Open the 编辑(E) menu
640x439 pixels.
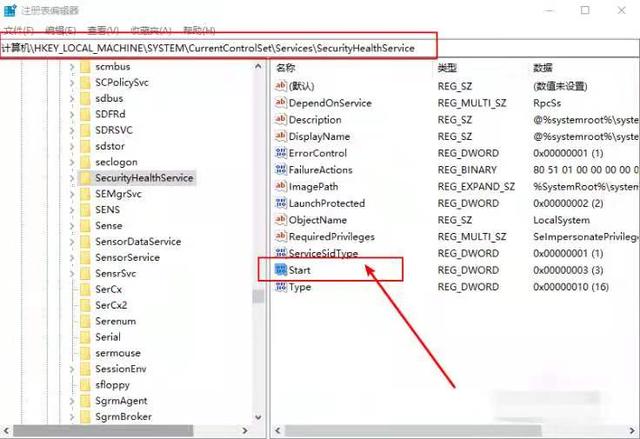[x=60, y=30]
